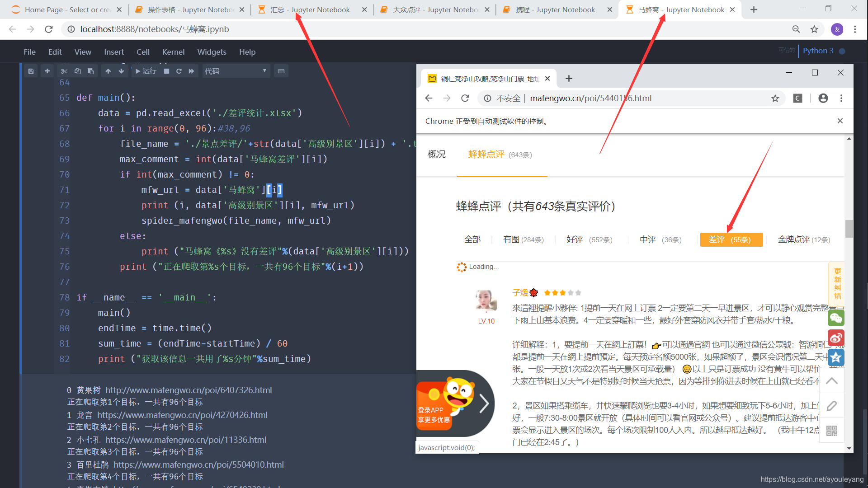868x488 pixels.
Task: Open a new tab in main browser
Action: [x=754, y=9]
